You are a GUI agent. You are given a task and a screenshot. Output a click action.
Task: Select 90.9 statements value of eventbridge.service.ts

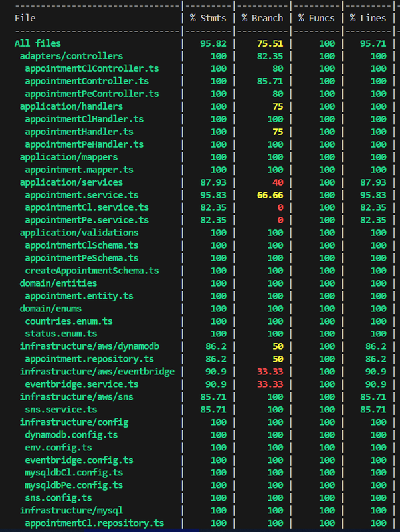pos(216,384)
